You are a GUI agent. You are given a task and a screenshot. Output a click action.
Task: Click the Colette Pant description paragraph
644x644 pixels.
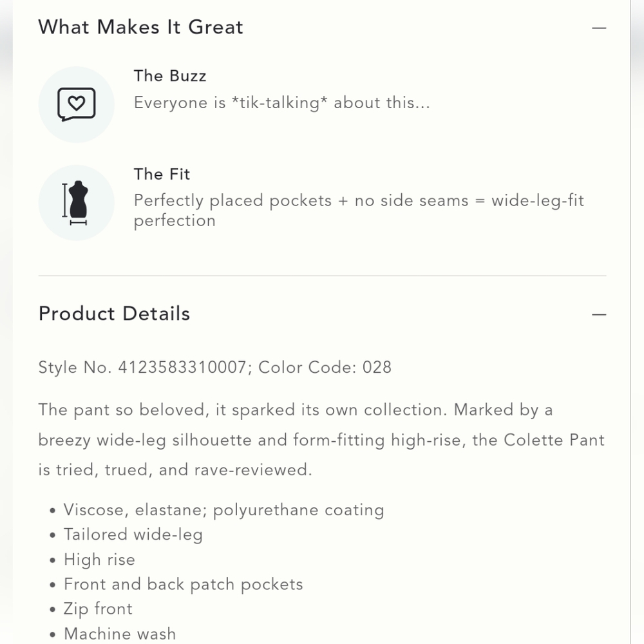coord(321,440)
